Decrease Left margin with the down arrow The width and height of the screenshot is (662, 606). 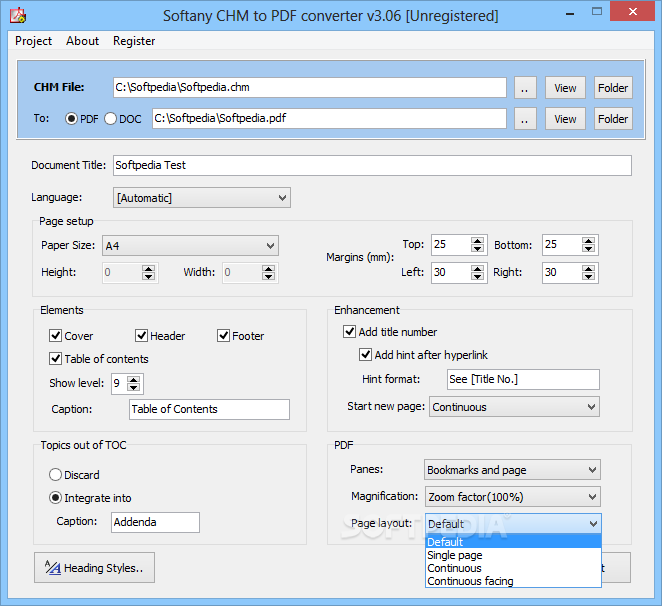click(x=477, y=277)
